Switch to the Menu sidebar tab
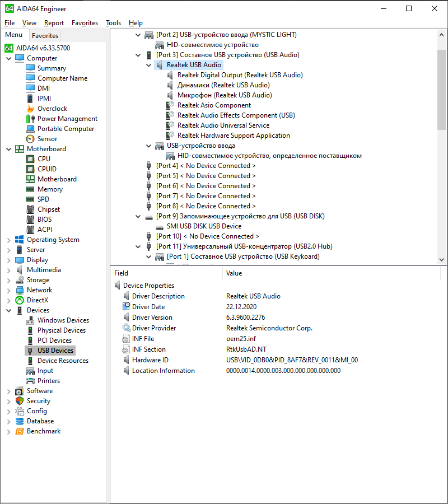The width and height of the screenshot is (448, 504). (x=14, y=35)
